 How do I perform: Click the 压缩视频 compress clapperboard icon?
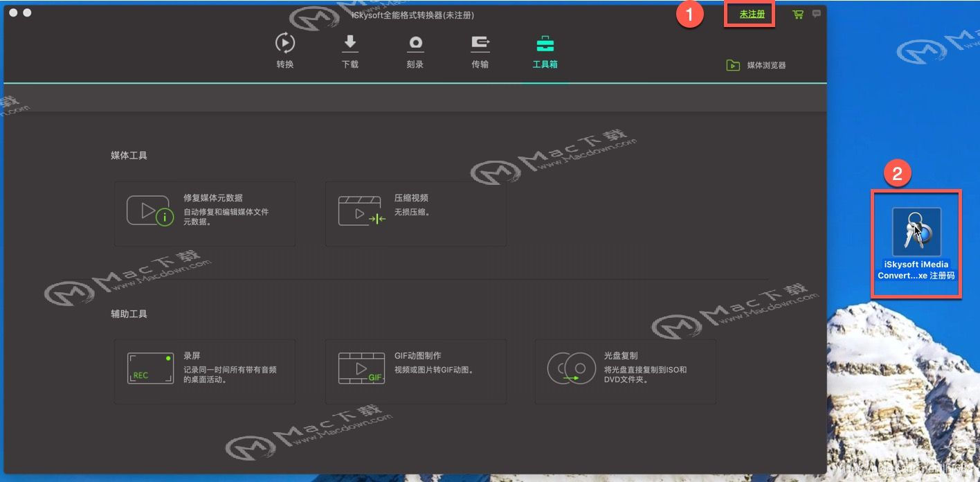point(361,211)
